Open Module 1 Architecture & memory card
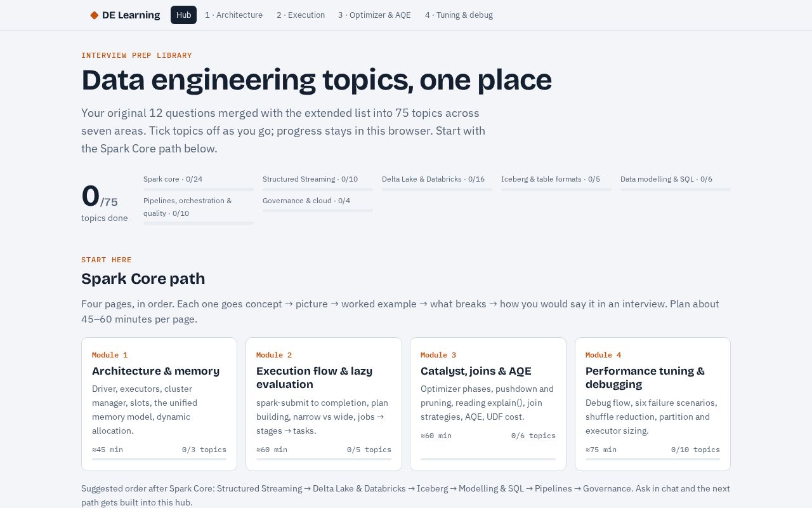812x508 pixels. point(159,404)
